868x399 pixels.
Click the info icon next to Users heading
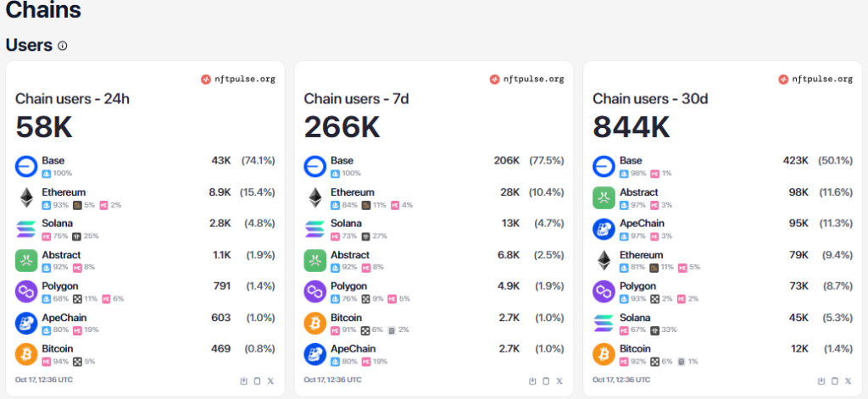pyautogui.click(x=63, y=46)
